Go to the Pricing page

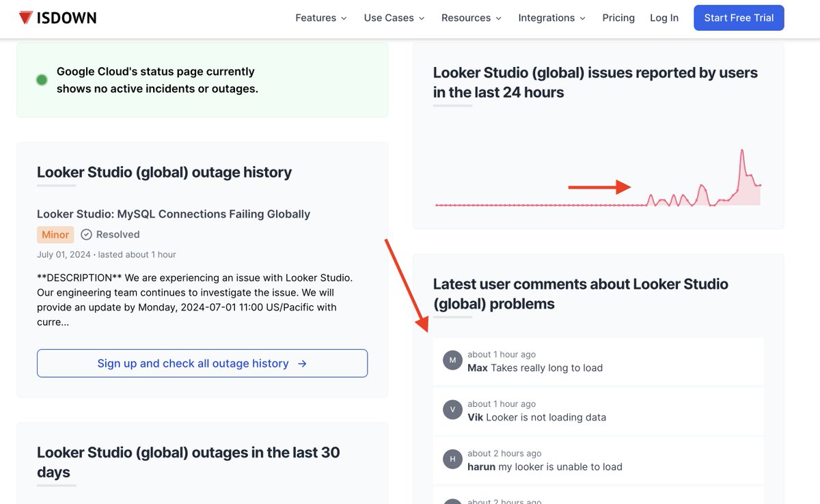pyautogui.click(x=618, y=18)
